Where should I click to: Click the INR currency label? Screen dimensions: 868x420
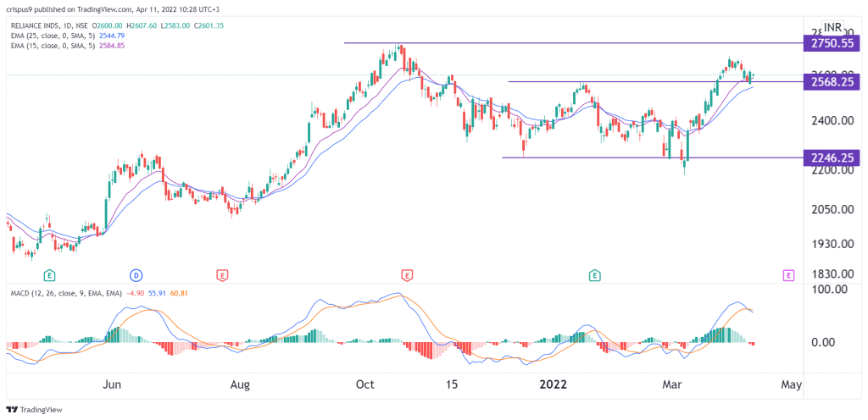832,27
